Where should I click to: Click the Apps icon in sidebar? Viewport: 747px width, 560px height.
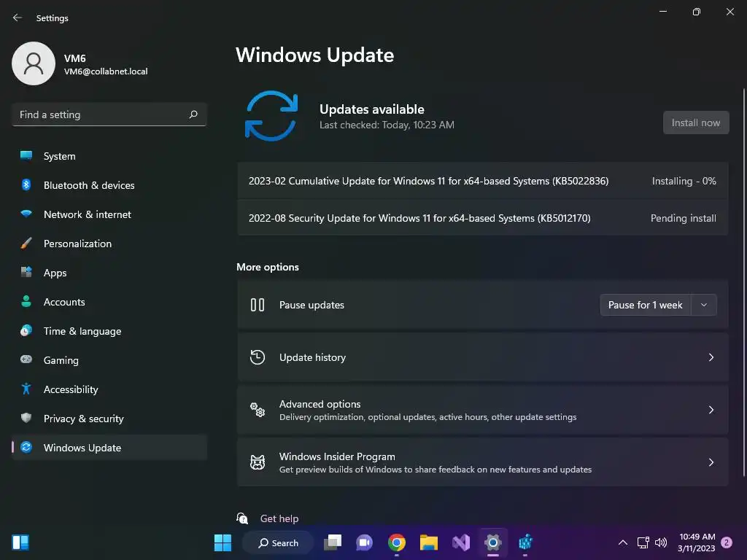click(x=26, y=273)
